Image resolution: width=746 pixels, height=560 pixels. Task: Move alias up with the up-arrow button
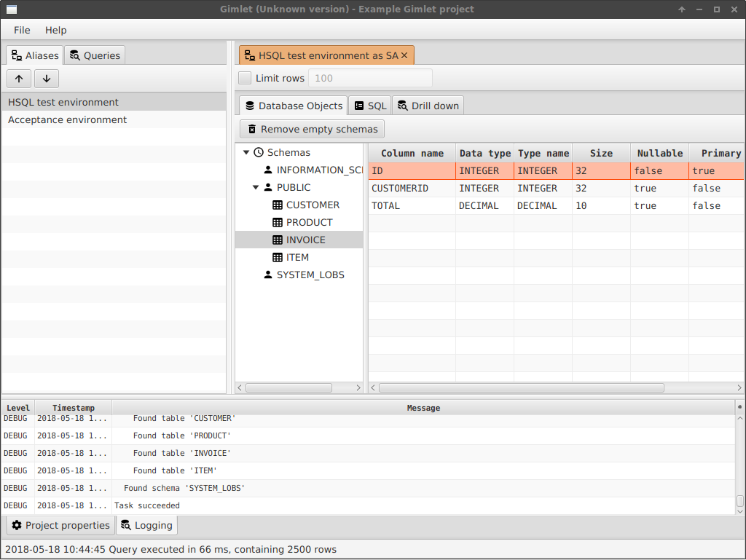click(19, 79)
